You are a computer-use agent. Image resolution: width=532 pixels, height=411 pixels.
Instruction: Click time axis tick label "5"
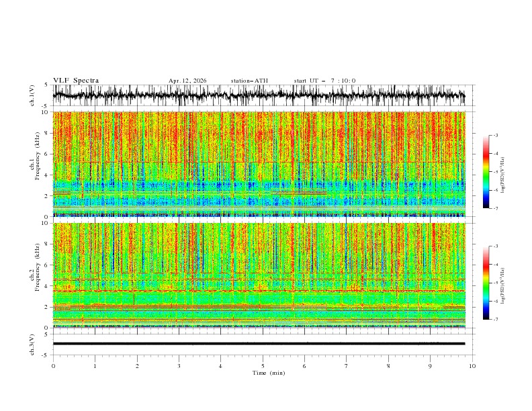(263, 366)
